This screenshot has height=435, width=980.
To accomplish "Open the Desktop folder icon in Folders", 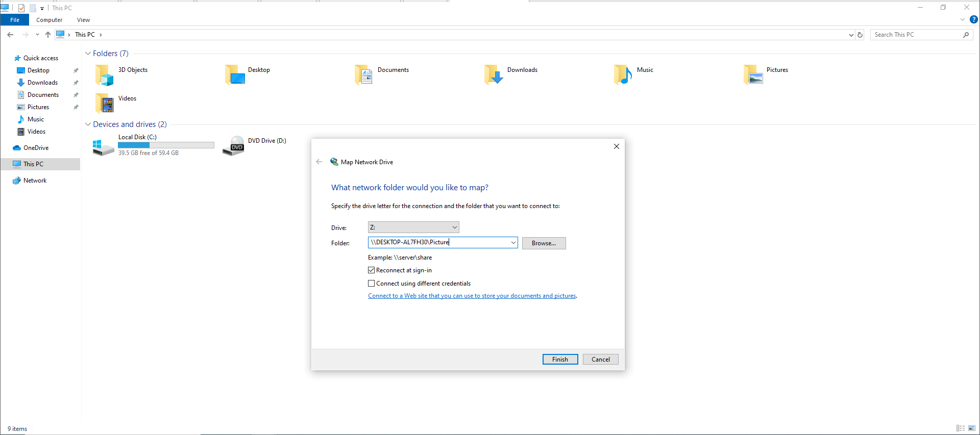I will [x=235, y=75].
